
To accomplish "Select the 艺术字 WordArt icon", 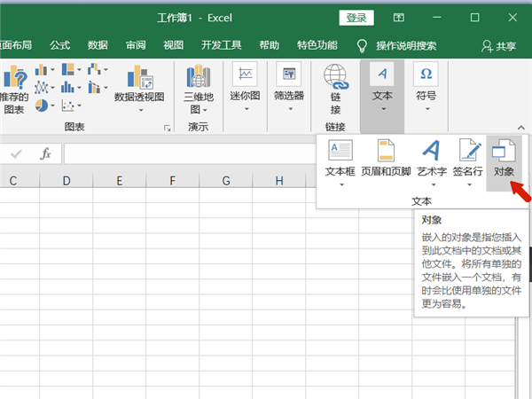I will pos(431,160).
